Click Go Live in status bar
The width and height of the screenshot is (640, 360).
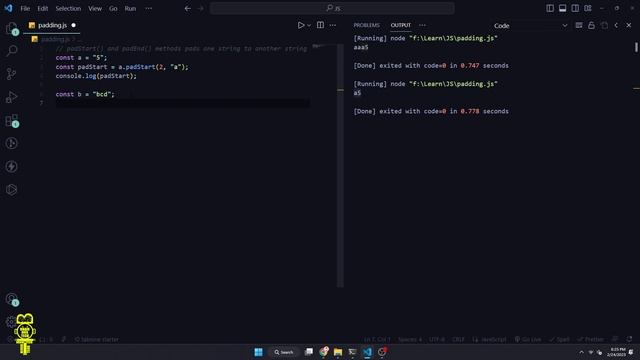coord(528,340)
